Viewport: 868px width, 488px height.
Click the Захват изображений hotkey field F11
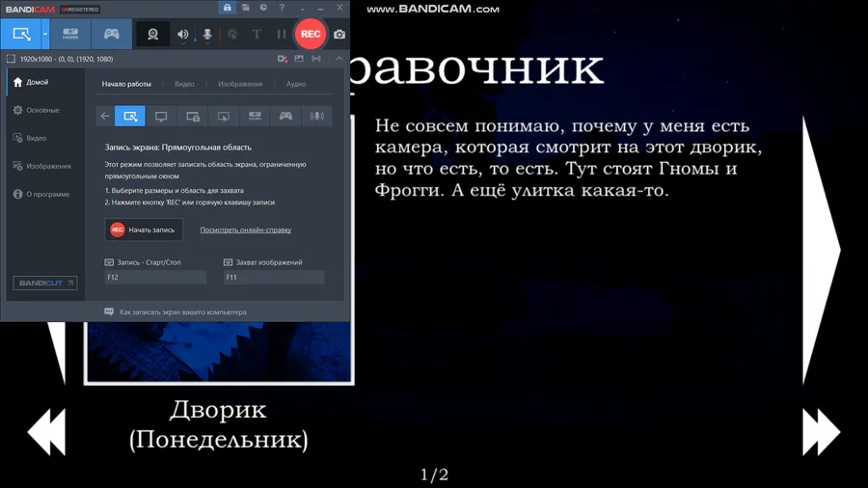point(274,277)
